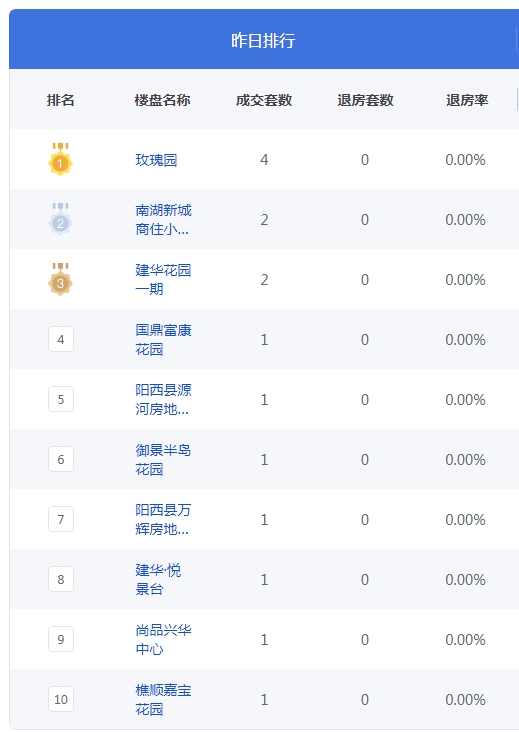
Task: Open the 玫瑰园 property link
Action: point(156,160)
